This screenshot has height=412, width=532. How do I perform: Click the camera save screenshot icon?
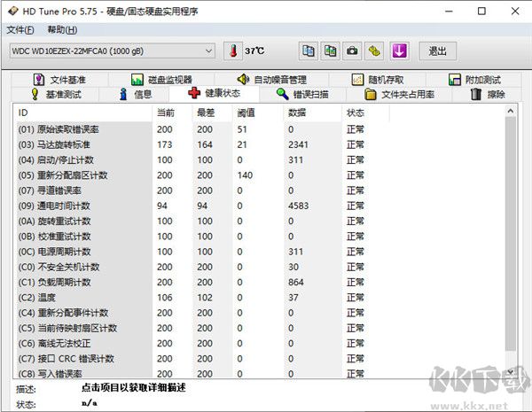(x=352, y=51)
